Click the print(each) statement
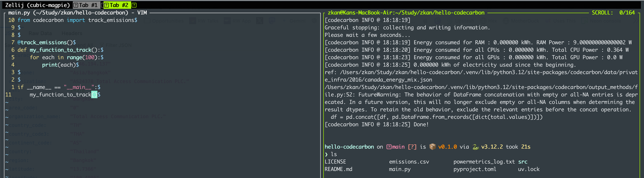The height and width of the screenshot is (178, 644). point(60,65)
